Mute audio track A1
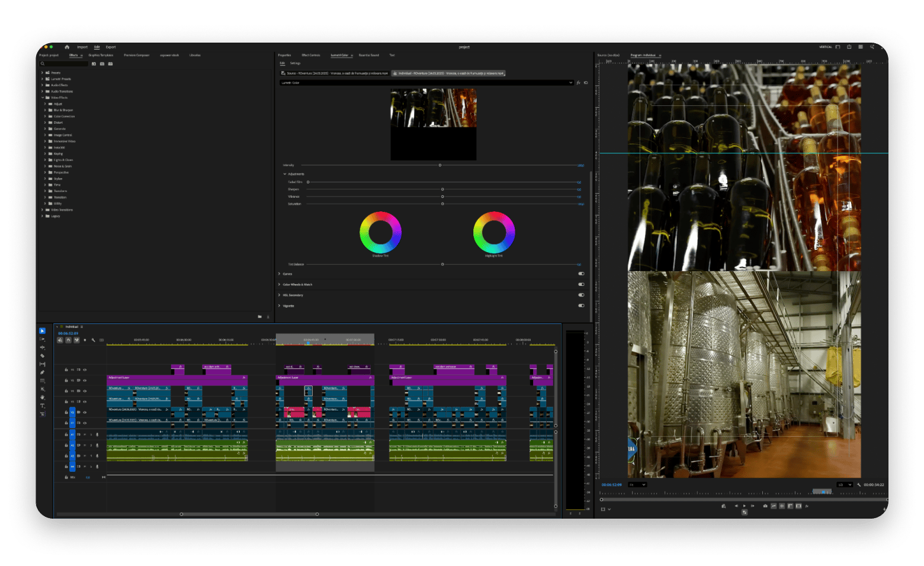 pyautogui.click(x=85, y=434)
